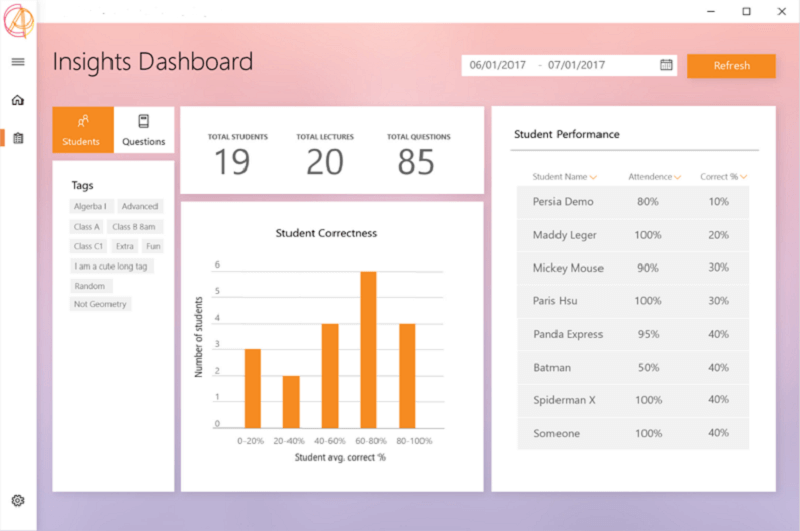Click the calendar icon in date field
This screenshot has height=531, width=800.
coord(666,65)
